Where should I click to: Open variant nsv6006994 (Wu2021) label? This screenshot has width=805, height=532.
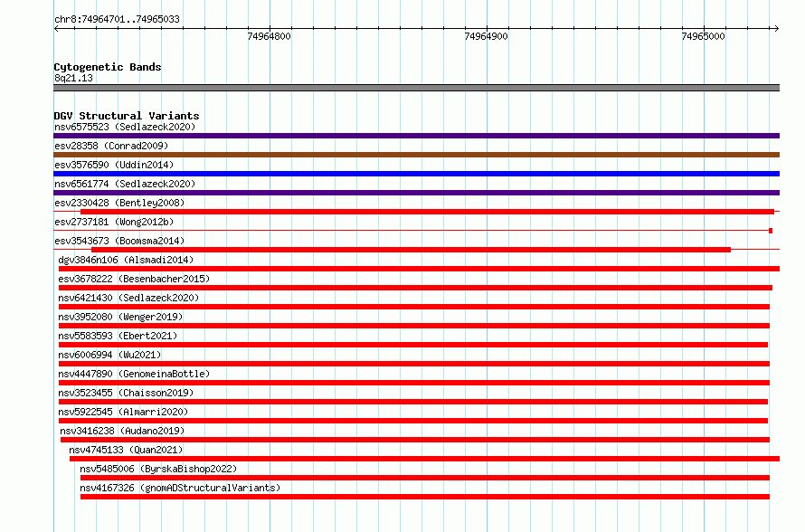point(109,355)
